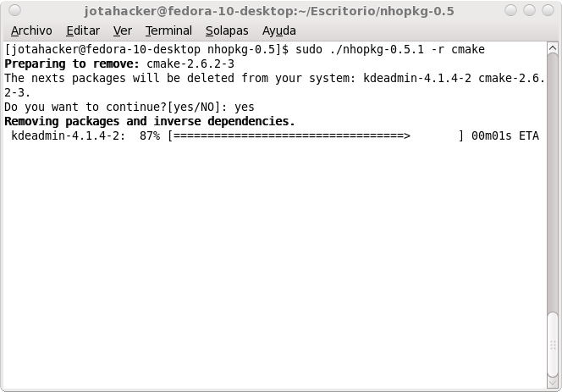Open the Archivo menu
This screenshot has width=562, height=392.
(x=31, y=30)
